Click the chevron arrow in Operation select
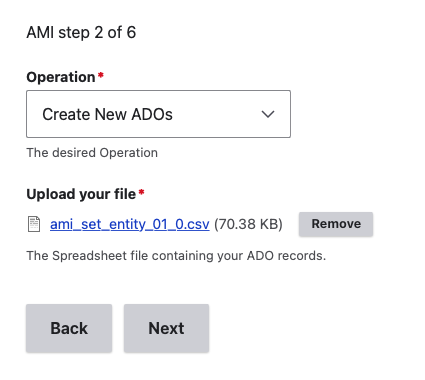The height and width of the screenshot is (380, 425). [x=268, y=114]
